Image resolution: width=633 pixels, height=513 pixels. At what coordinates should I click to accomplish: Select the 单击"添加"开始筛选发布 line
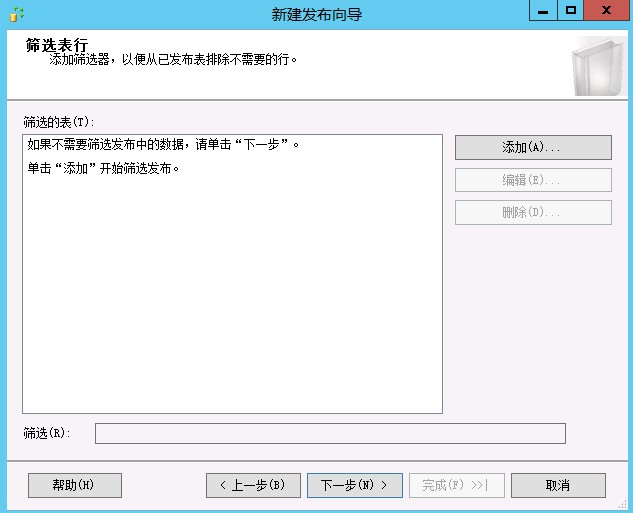(x=103, y=168)
